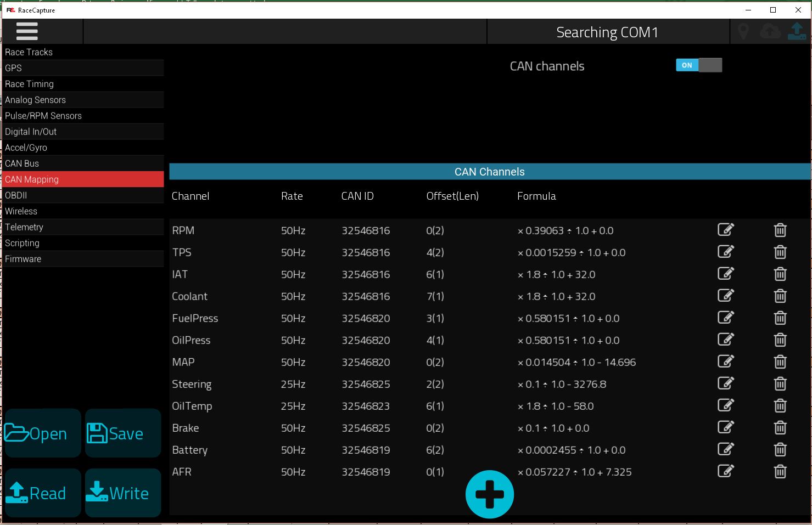Delete the TPS channel row
812x525 pixels.
tap(780, 252)
